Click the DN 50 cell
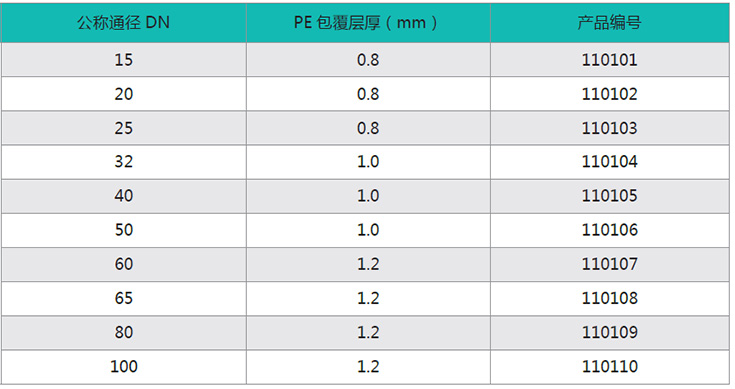The image size is (735, 389). coord(124,230)
